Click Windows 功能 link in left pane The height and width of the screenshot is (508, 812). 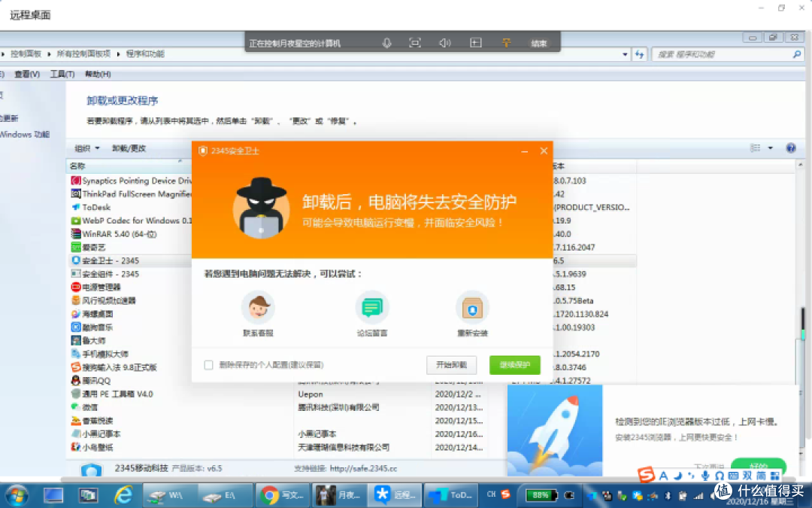24,134
